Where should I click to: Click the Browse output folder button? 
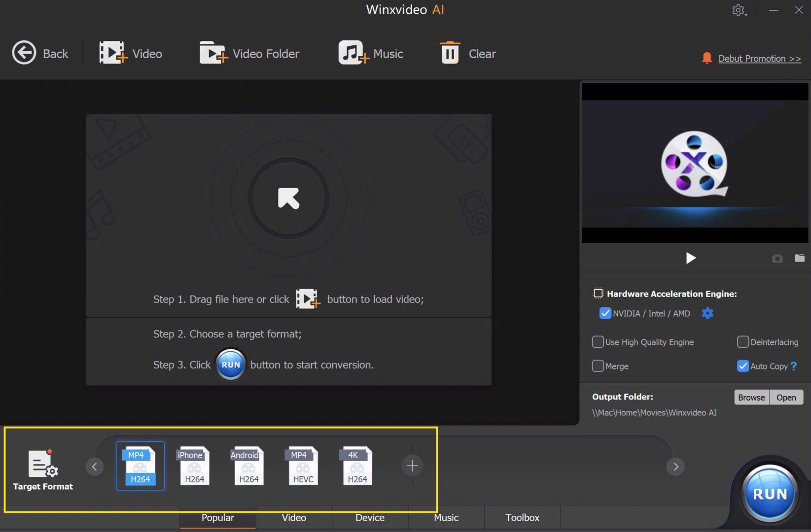click(751, 397)
